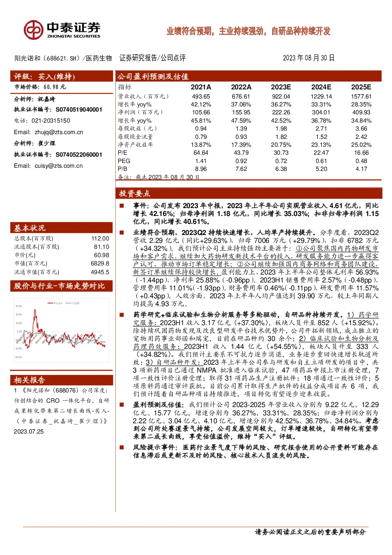The image size is (392, 555).
Task: Click the market price 60.98 元 line
Action: click(40, 87)
